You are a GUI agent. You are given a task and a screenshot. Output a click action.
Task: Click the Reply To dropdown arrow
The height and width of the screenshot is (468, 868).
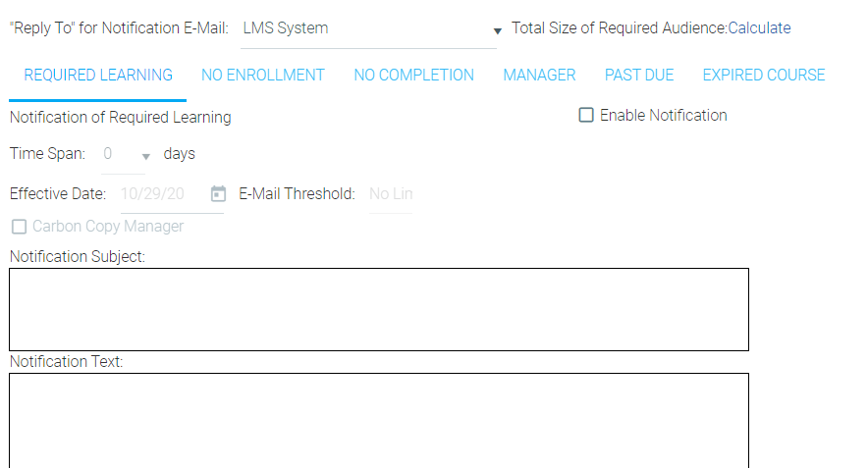tap(497, 31)
